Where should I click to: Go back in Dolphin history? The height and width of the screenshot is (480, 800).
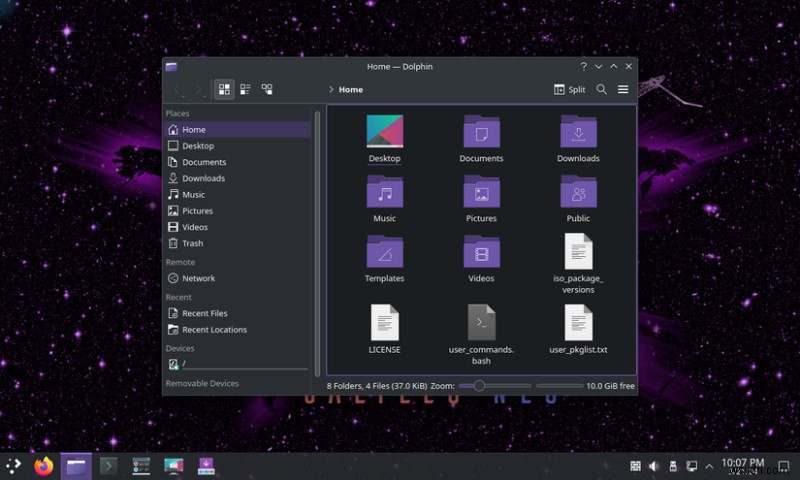click(x=178, y=90)
